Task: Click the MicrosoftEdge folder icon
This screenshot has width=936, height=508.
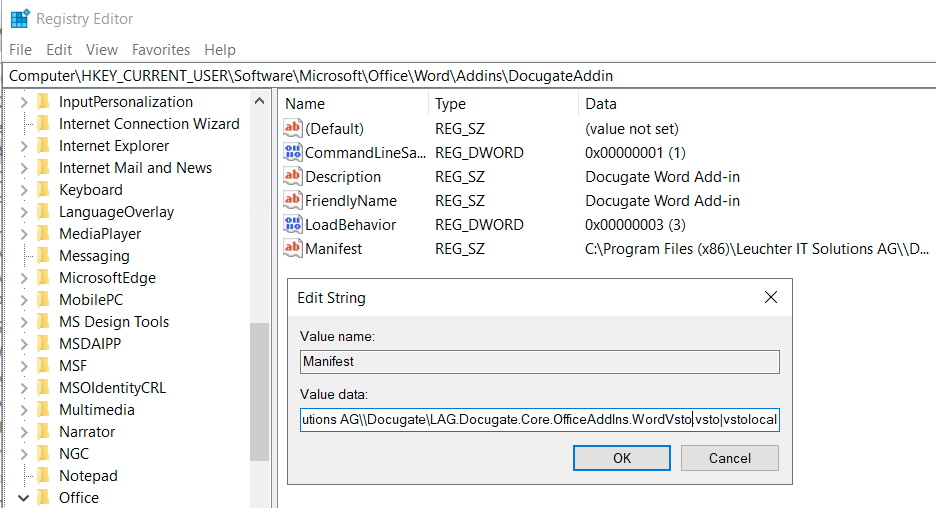Action: (44, 278)
